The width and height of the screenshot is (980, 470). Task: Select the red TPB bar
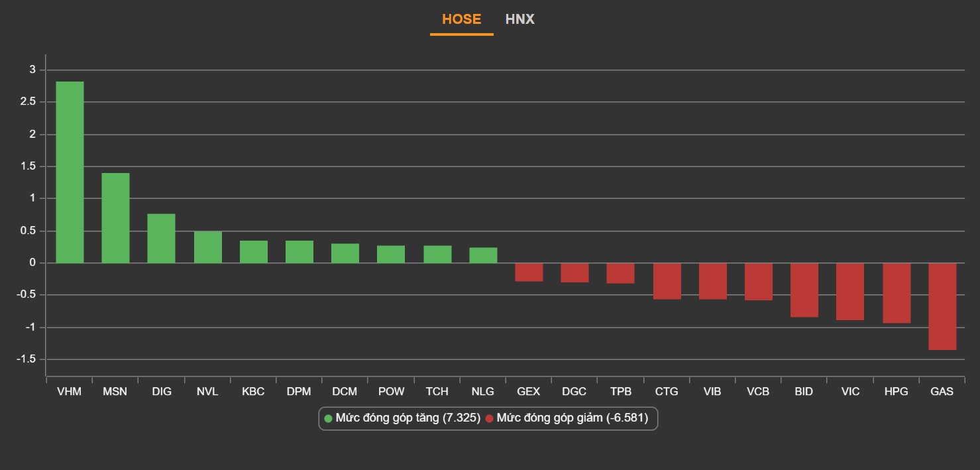point(620,273)
